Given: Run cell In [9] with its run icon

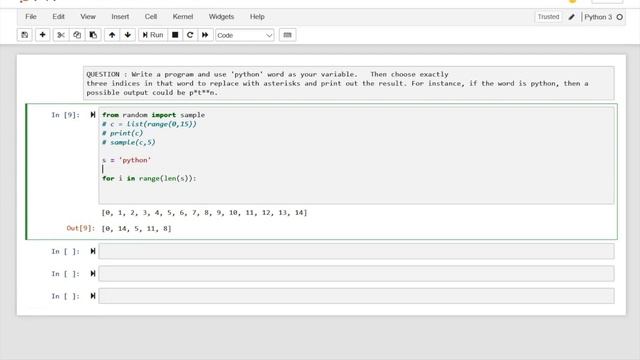Looking at the screenshot, I should click(93, 115).
